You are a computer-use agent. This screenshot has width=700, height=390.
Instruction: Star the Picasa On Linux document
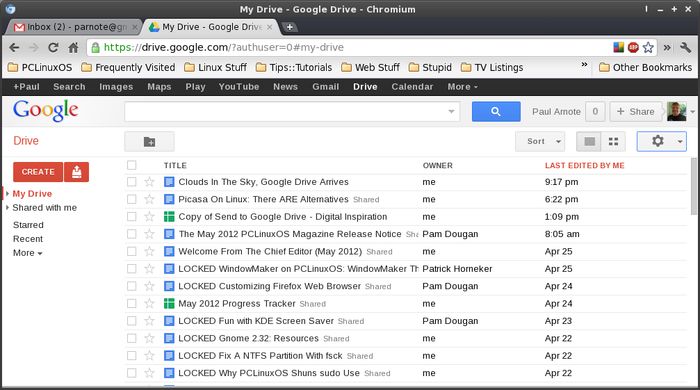coord(149,199)
